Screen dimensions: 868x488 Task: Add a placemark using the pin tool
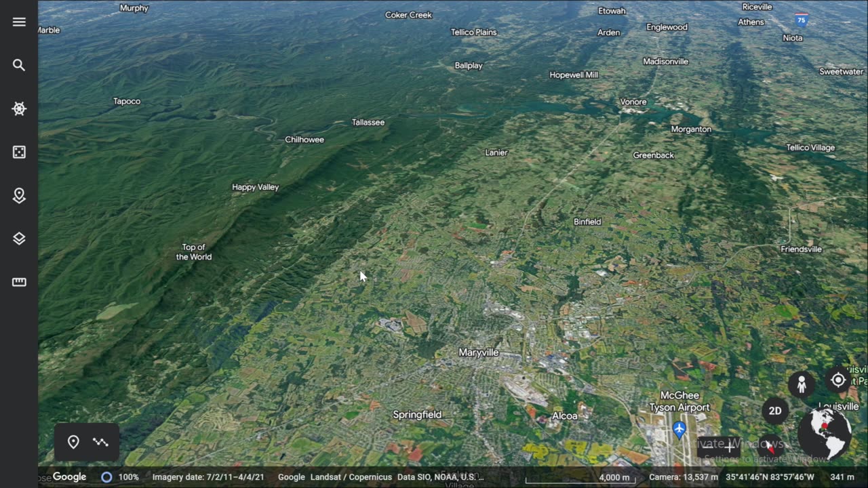73,442
